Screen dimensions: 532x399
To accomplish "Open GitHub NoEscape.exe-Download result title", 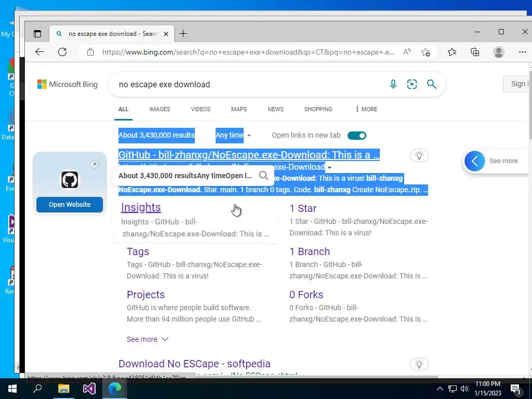I will (x=249, y=155).
